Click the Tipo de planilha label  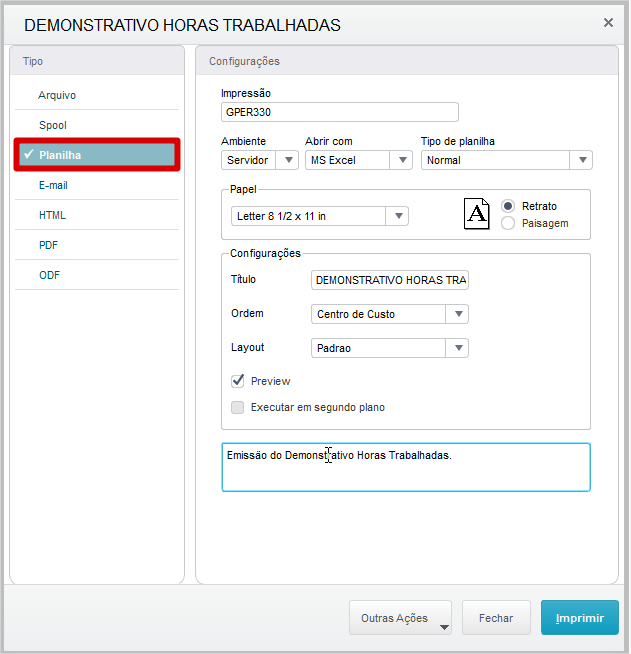click(x=458, y=141)
